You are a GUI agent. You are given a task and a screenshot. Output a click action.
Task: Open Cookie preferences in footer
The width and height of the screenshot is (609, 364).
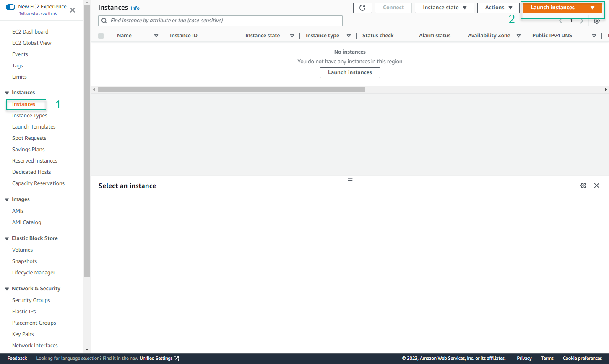582,359
